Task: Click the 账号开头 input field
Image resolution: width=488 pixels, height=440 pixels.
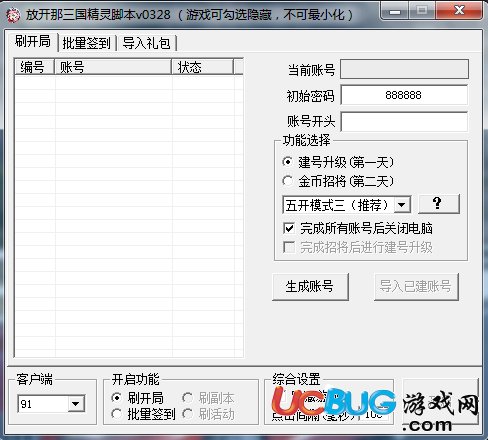Action: (404, 121)
